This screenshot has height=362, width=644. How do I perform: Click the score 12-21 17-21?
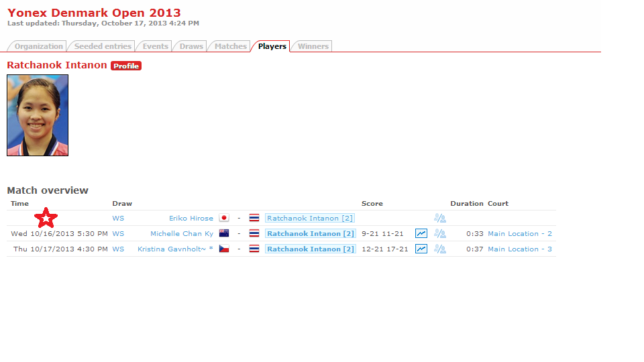click(x=385, y=249)
